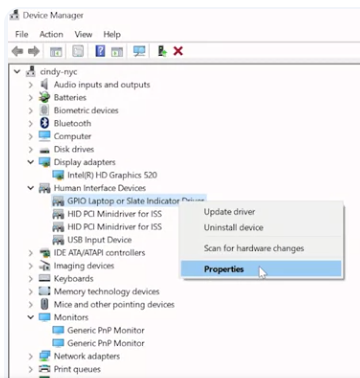
Task: Click the Forward arrow toolbar icon
Action: (x=34, y=51)
